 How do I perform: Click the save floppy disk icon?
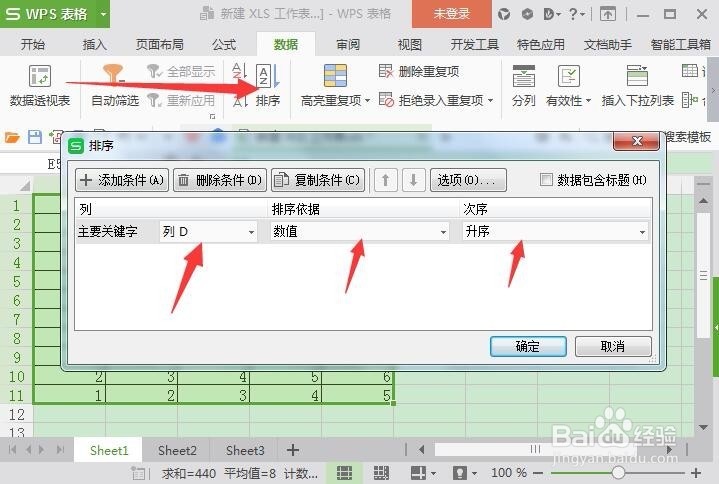point(35,137)
